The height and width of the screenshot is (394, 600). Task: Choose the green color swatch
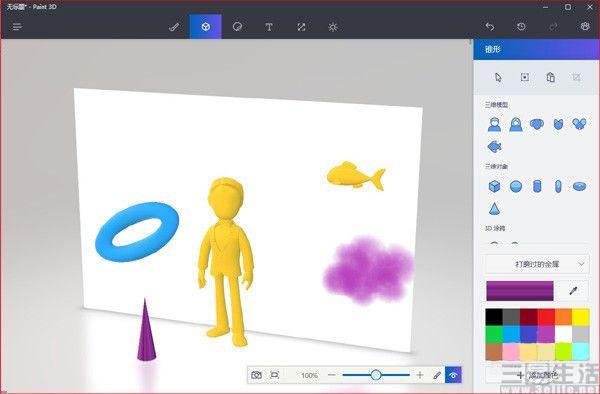pyautogui.click(x=494, y=334)
